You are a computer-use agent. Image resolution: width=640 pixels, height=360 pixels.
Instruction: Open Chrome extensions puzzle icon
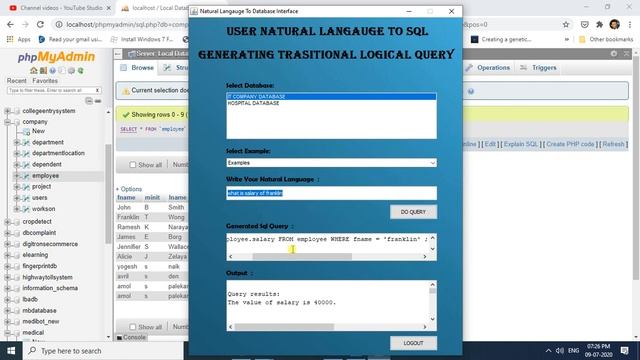(599, 24)
